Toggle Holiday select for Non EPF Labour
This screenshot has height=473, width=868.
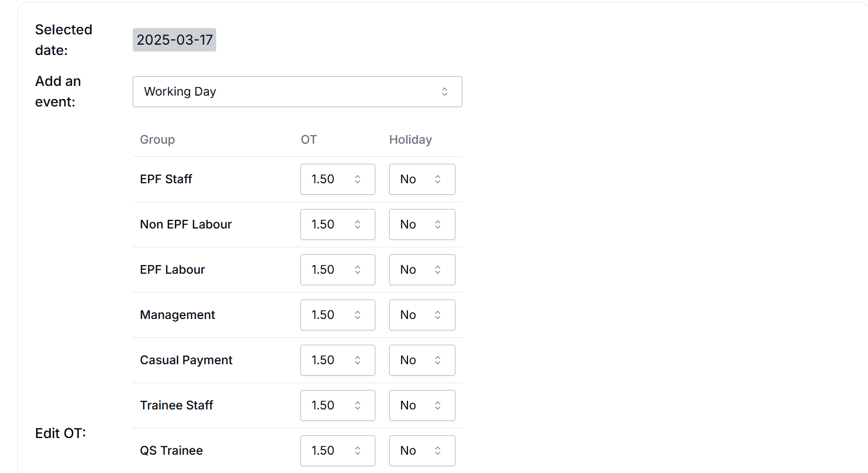tap(422, 224)
